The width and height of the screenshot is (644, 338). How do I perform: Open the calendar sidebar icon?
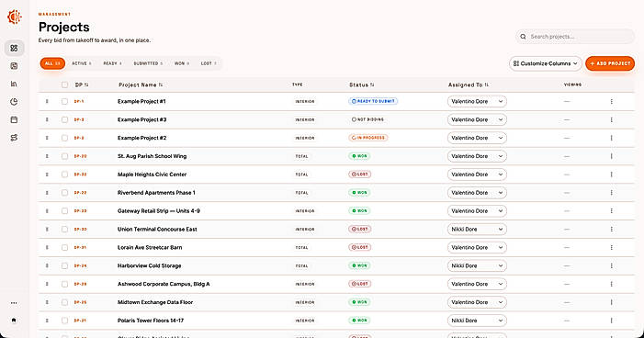[x=14, y=120]
